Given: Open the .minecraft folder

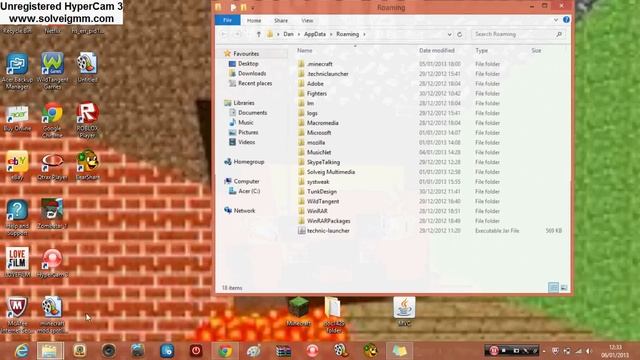Looking at the screenshot, I should point(320,64).
